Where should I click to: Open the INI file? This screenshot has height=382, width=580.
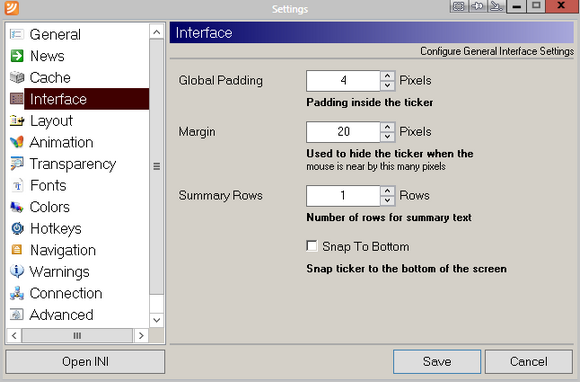click(85, 362)
